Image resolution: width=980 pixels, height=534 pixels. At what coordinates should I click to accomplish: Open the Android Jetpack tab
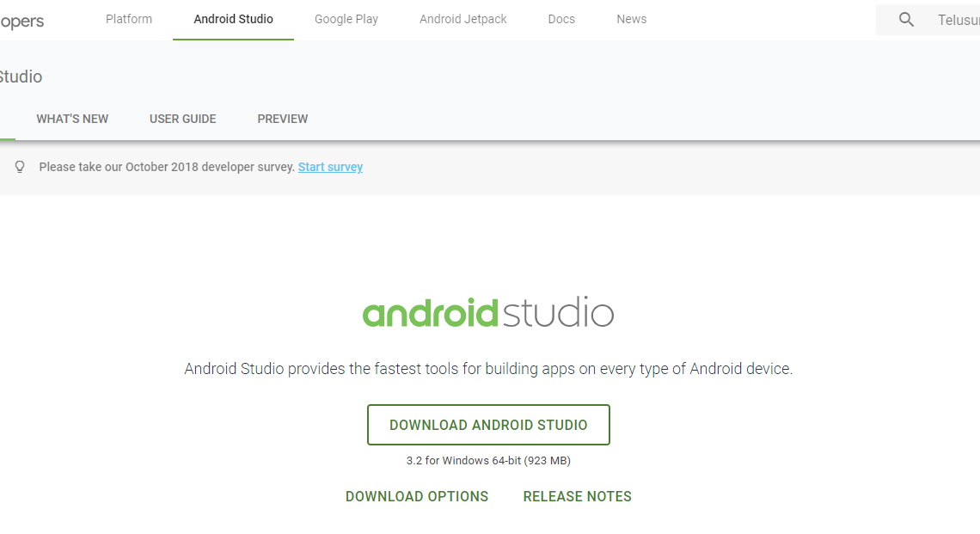(x=463, y=19)
